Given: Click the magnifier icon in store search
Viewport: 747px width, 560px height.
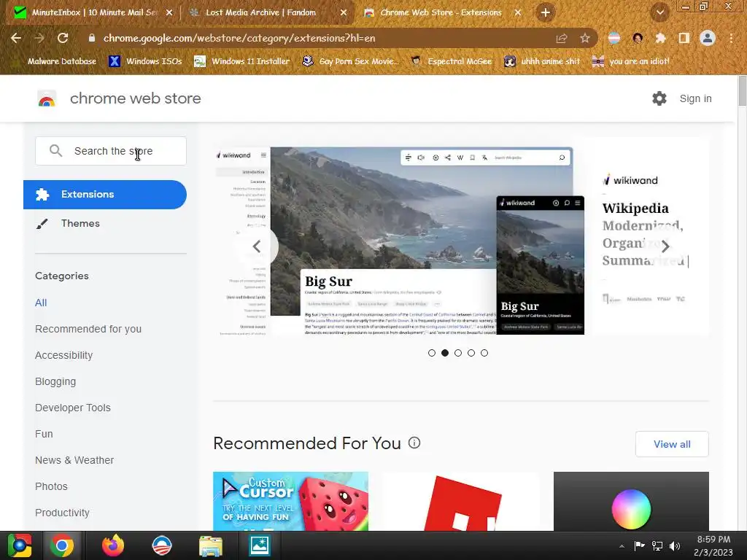Looking at the screenshot, I should pos(55,151).
